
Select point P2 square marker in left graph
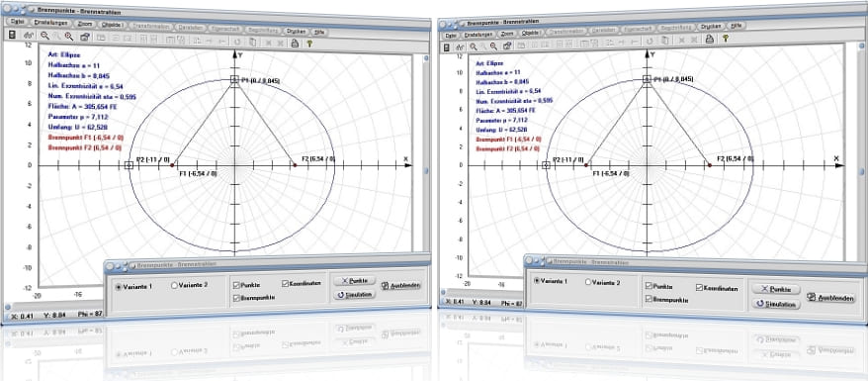[x=129, y=165]
